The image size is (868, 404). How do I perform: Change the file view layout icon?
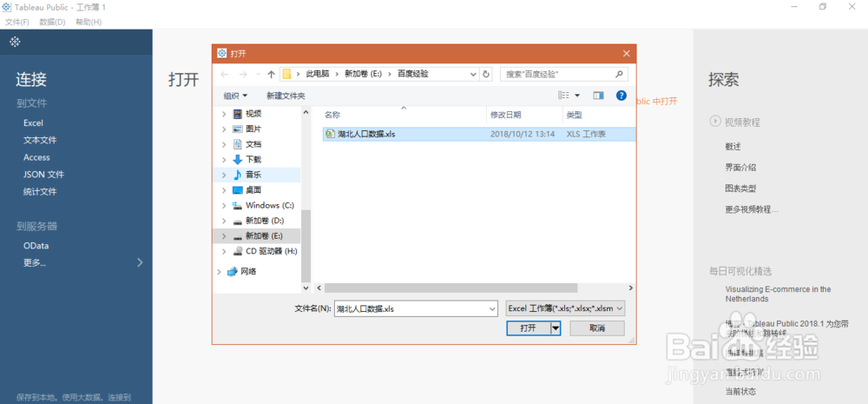pyautogui.click(x=564, y=96)
